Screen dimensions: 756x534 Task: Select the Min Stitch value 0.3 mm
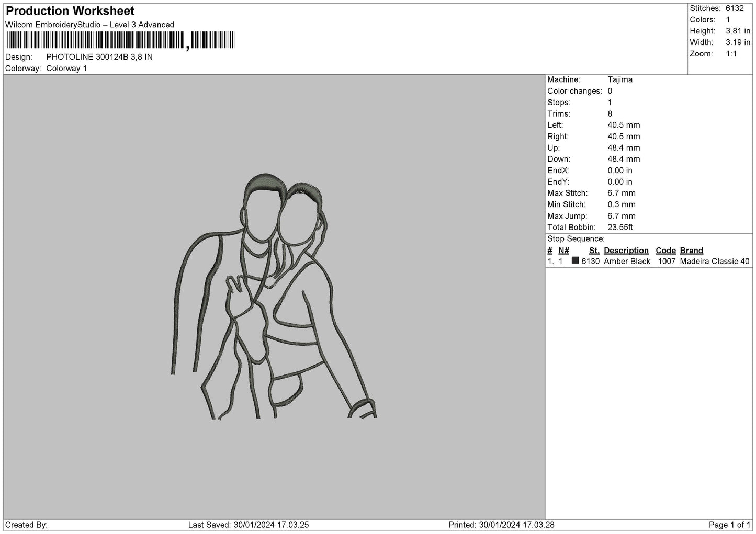click(622, 204)
